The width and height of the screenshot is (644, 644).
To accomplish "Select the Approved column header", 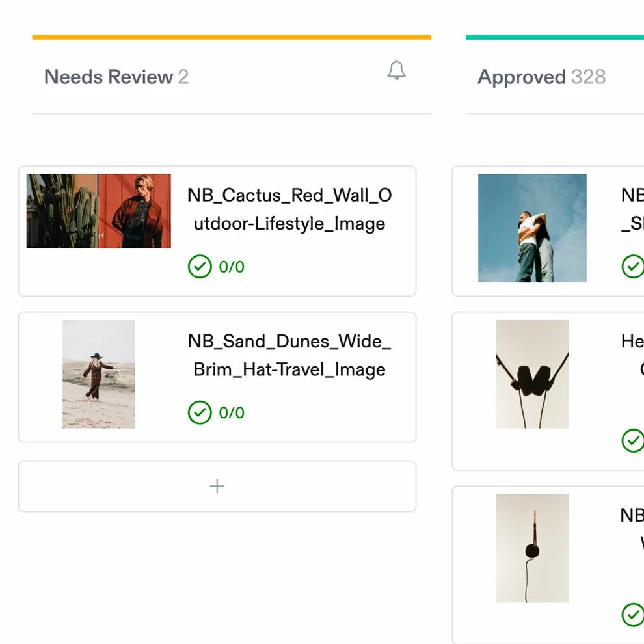I will [541, 77].
